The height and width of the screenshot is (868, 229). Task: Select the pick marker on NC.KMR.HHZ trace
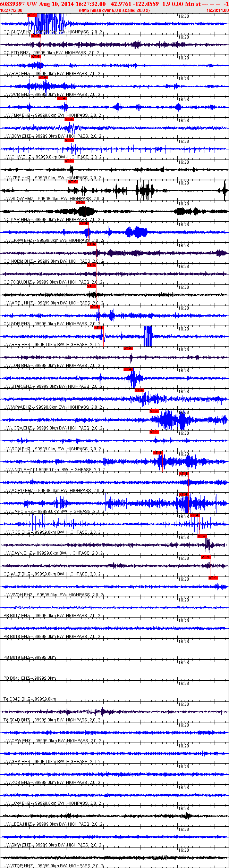click(x=80, y=203)
